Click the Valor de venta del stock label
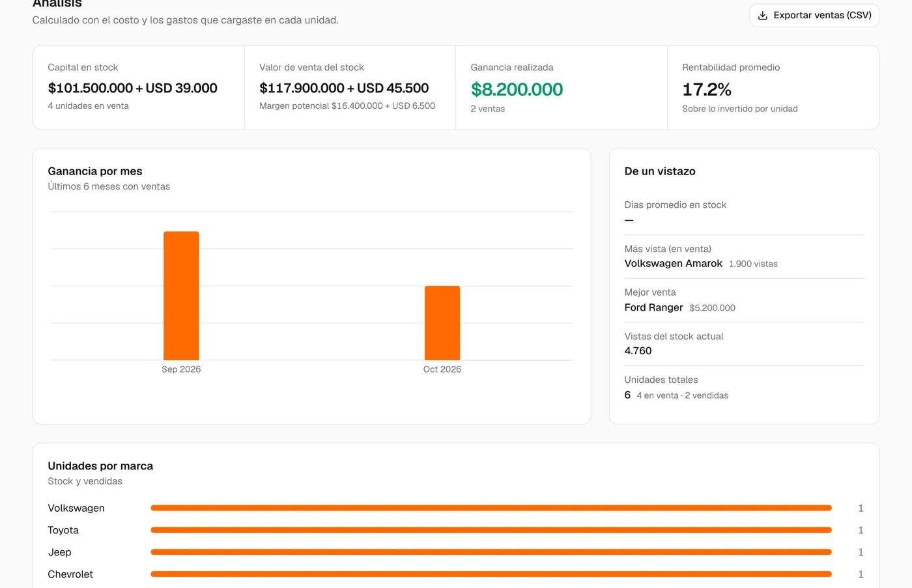The height and width of the screenshot is (588, 912). tap(311, 67)
